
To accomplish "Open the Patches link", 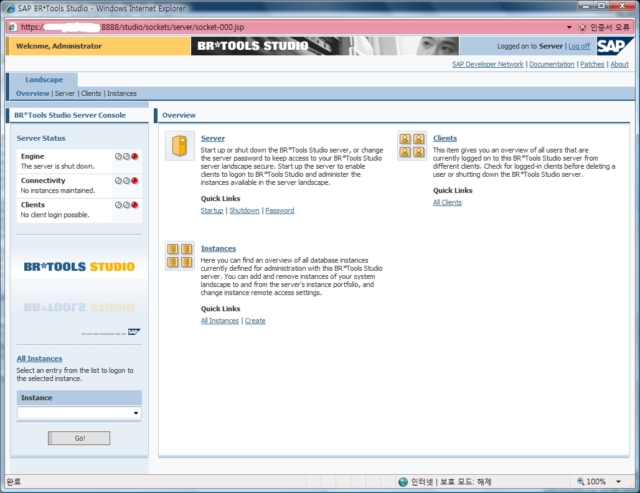I will tap(592, 64).
